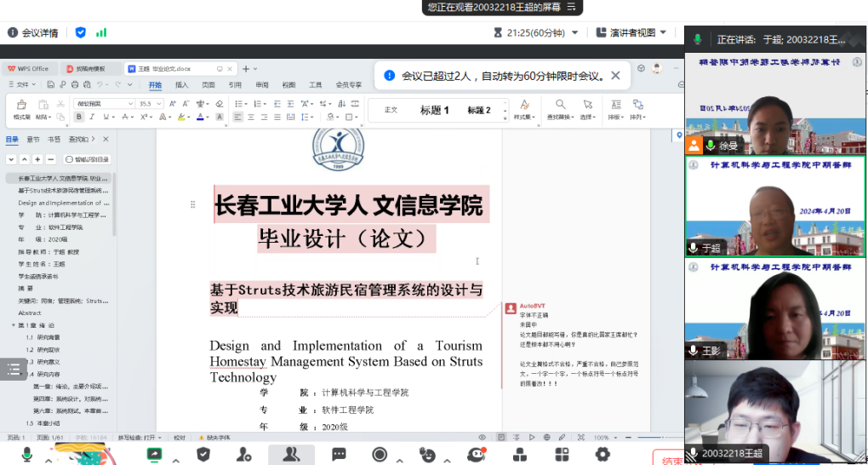Open the meeting settings gear icon
Viewport: 868px width, 465px height.
point(602,454)
